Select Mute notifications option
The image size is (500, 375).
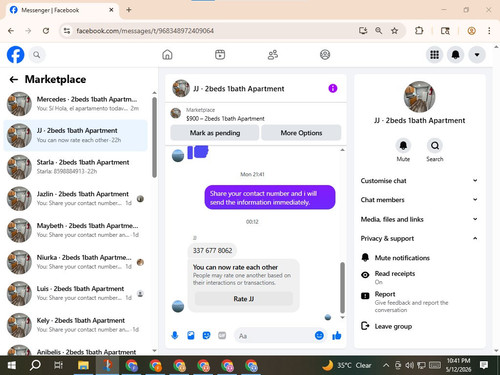point(419,258)
